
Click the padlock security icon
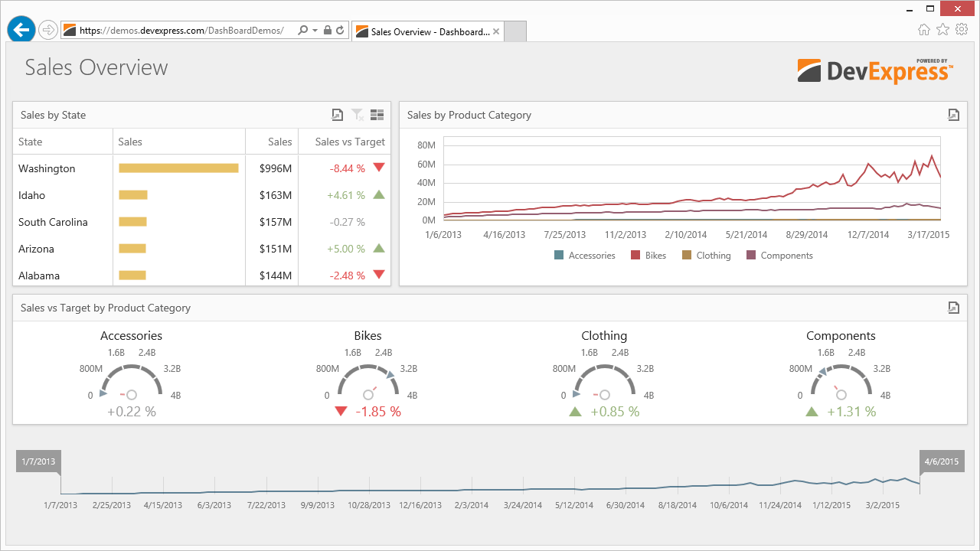click(328, 31)
